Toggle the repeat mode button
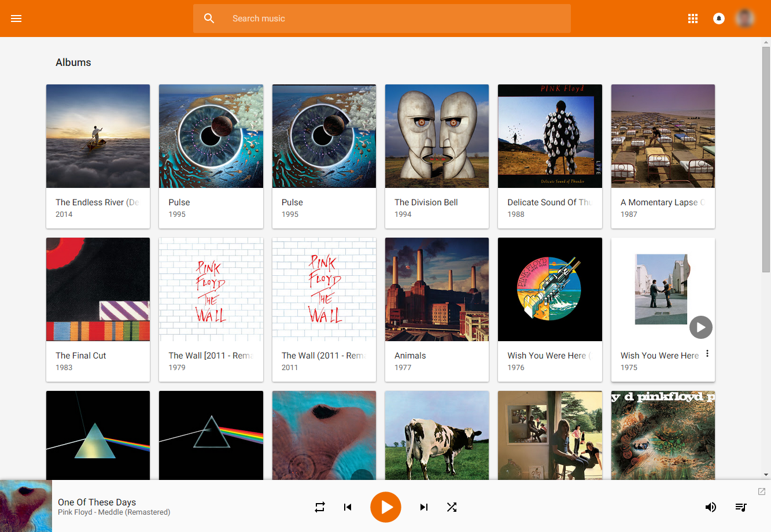 (x=320, y=507)
